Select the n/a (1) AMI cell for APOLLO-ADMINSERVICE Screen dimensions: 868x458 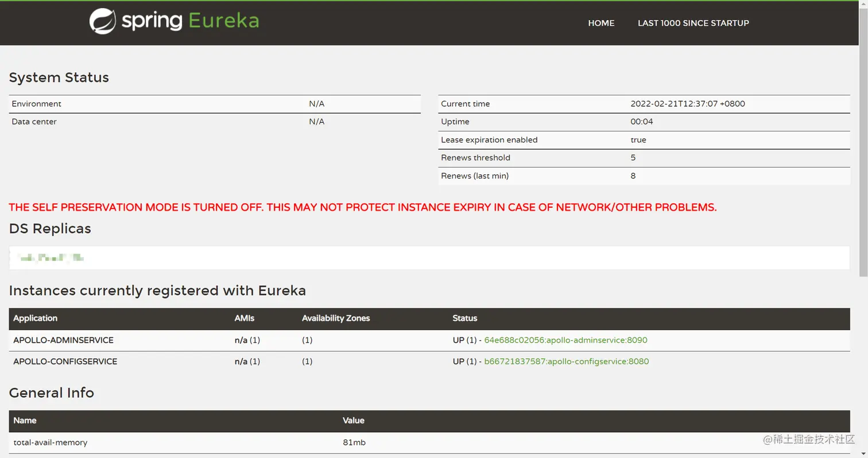point(247,340)
